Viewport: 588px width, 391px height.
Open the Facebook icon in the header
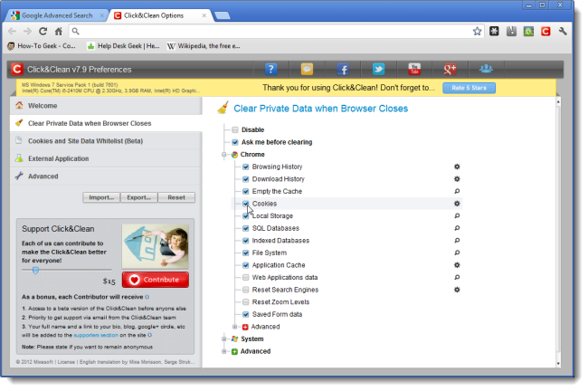[x=343, y=69]
